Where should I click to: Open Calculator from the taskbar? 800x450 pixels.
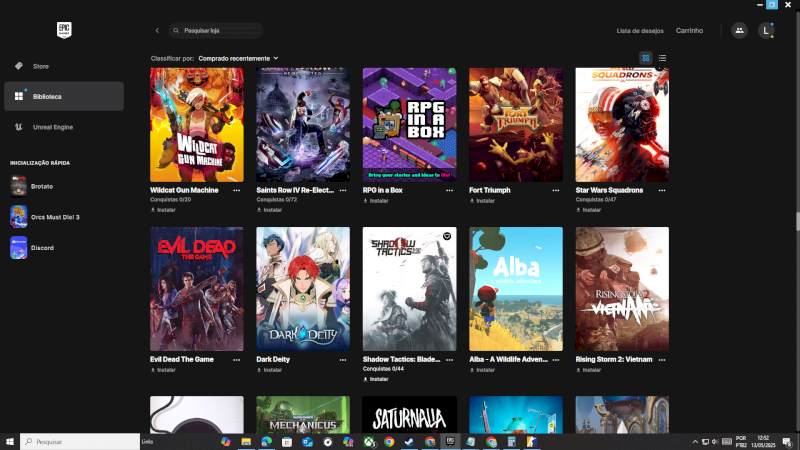511,442
